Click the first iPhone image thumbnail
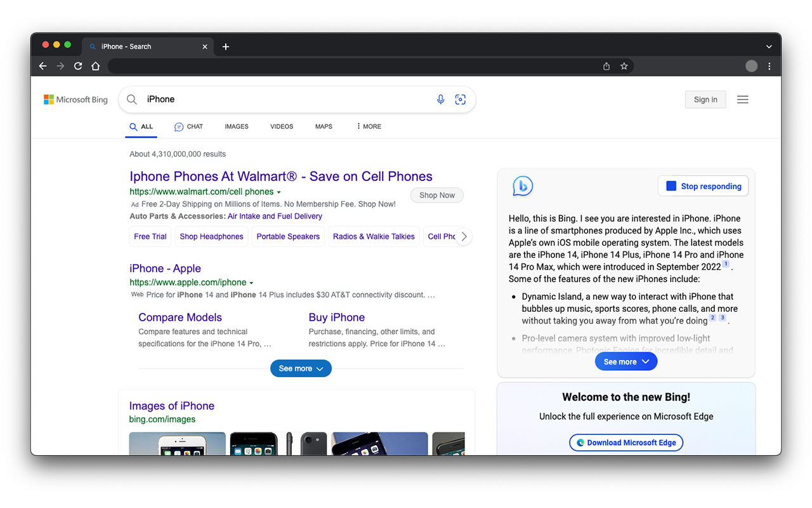The width and height of the screenshot is (812, 508). pos(177,443)
